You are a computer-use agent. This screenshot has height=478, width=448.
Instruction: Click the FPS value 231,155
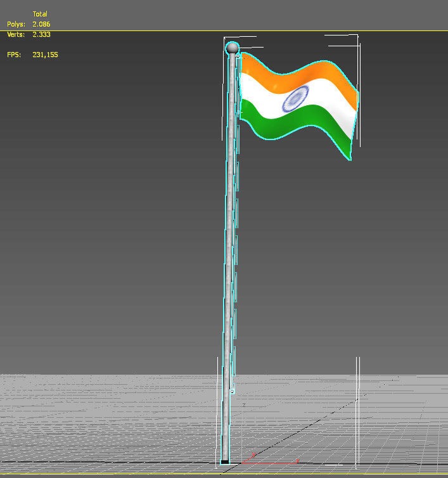(x=45, y=55)
